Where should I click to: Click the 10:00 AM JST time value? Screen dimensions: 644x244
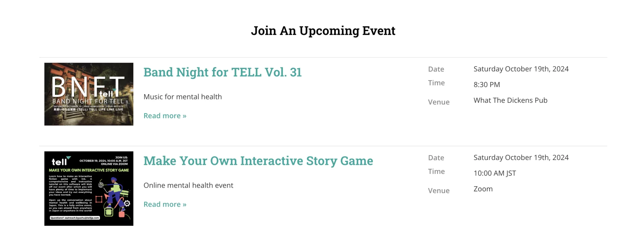coord(494,173)
